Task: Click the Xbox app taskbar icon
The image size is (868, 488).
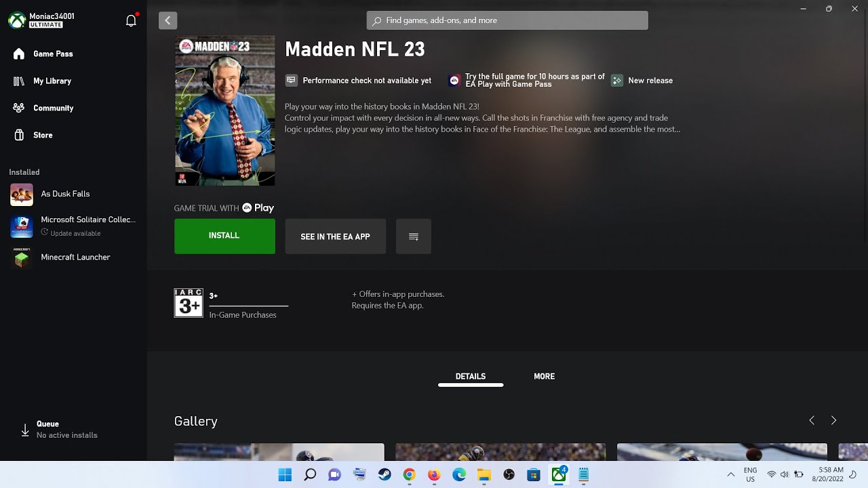Action: click(559, 475)
